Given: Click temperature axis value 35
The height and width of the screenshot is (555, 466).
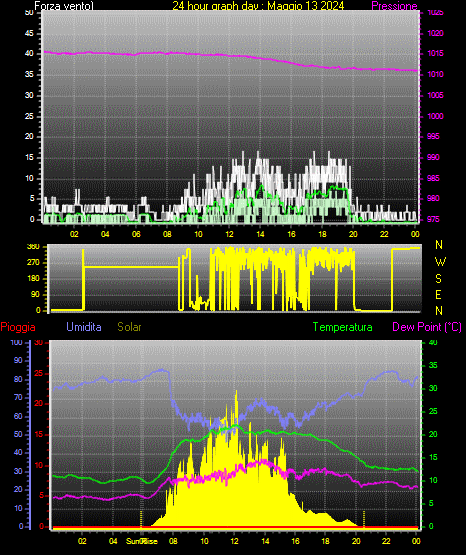Looking at the screenshot, I should tap(433, 366).
